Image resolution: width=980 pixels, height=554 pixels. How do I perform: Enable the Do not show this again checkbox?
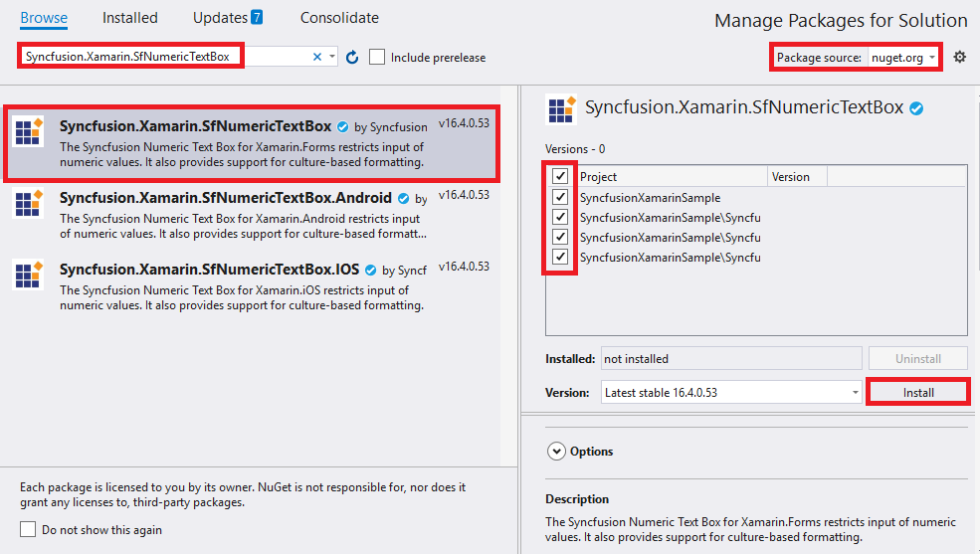(28, 530)
